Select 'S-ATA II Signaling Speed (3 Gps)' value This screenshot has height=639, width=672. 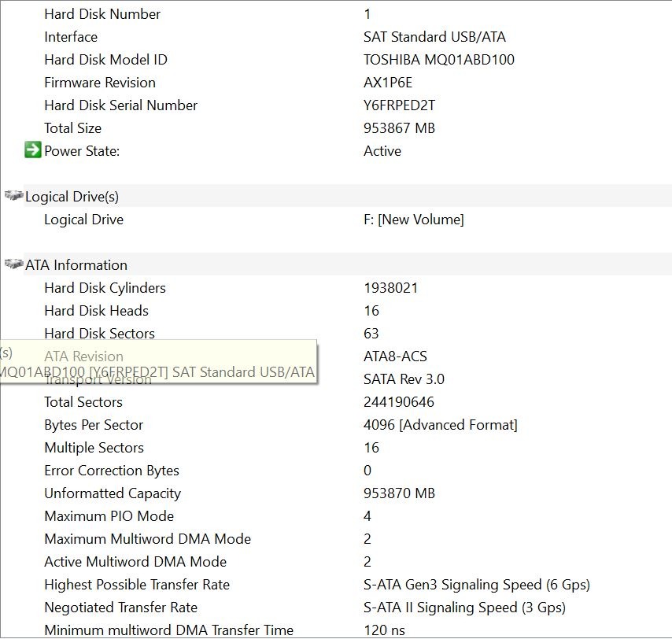(x=464, y=607)
